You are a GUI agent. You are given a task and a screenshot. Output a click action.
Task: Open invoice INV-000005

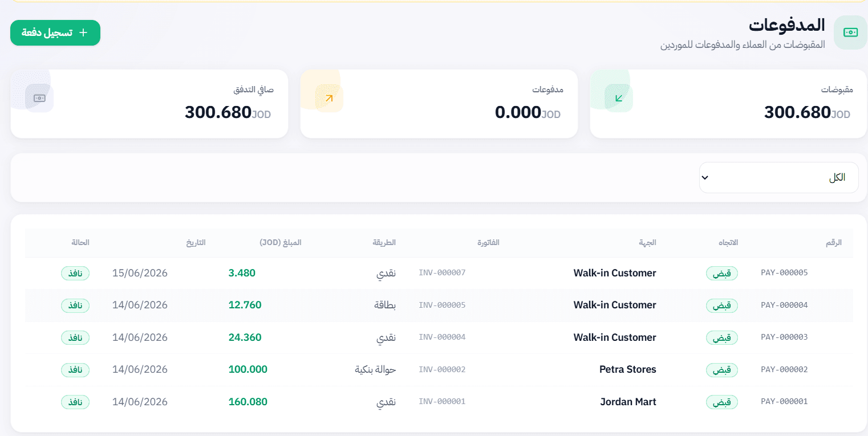442,305
